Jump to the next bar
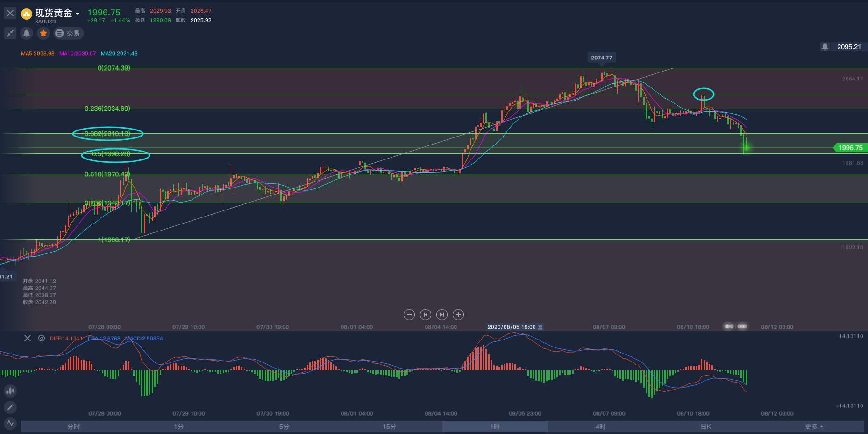 [442, 315]
